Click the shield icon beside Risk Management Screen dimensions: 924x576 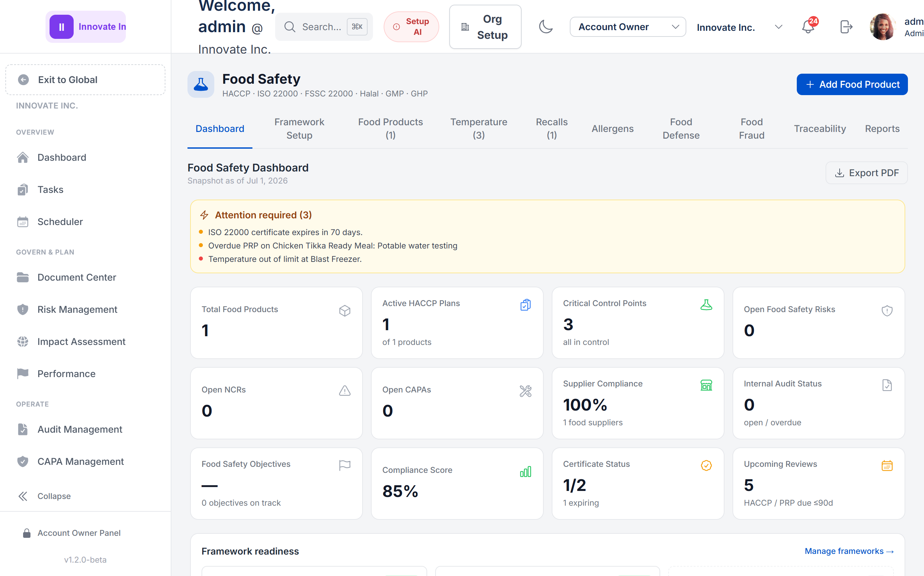(x=23, y=309)
